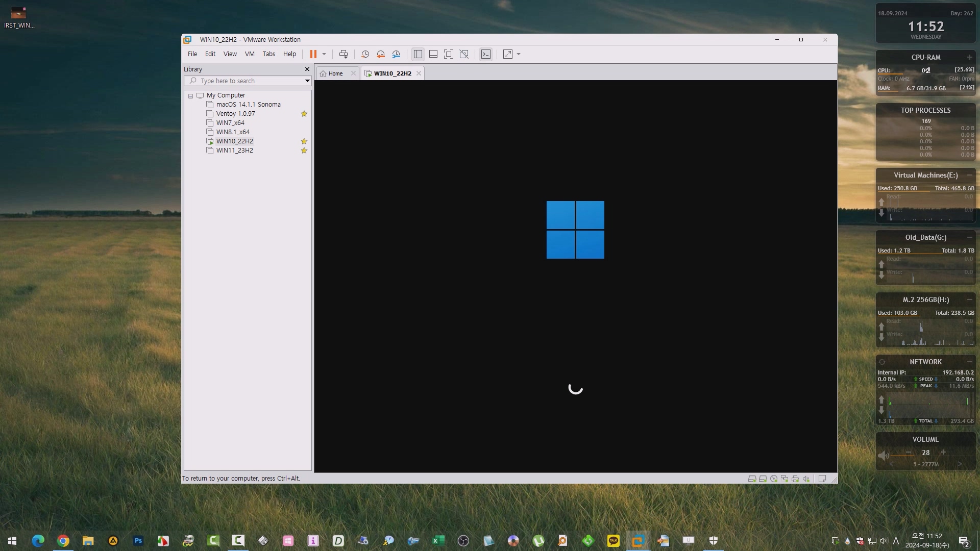Select WIN11_23H2 in the library
This screenshot has height=551, width=980.
[x=234, y=151]
